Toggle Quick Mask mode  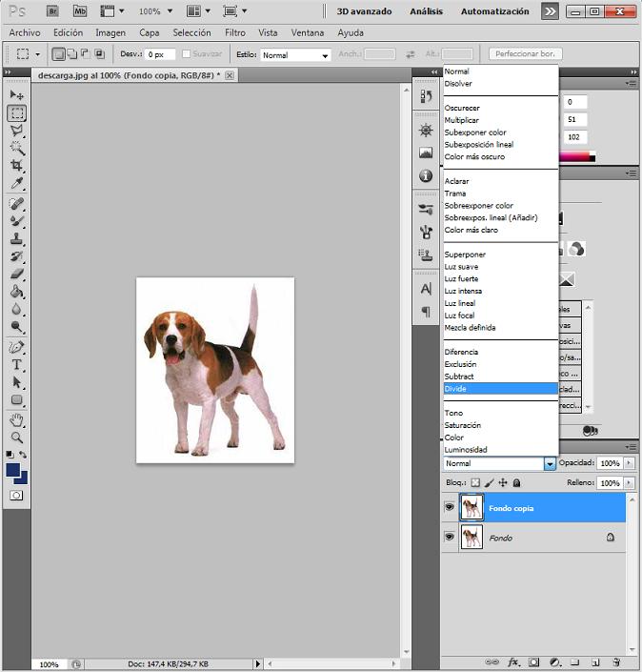[x=16, y=496]
